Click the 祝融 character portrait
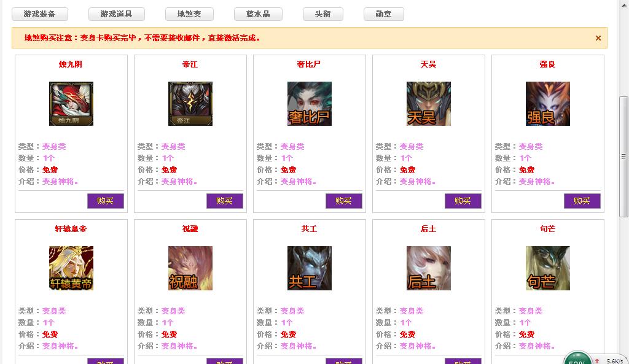Screen dimensions: 629x364 point(190,268)
